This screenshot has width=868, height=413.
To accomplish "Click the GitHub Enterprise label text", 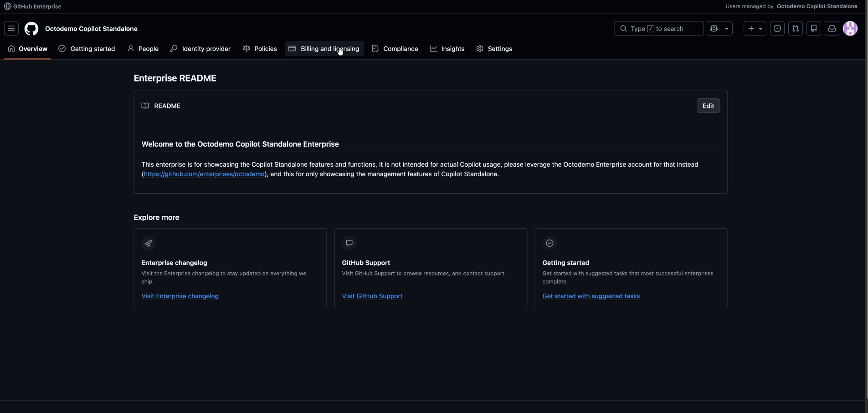I will point(37,6).
